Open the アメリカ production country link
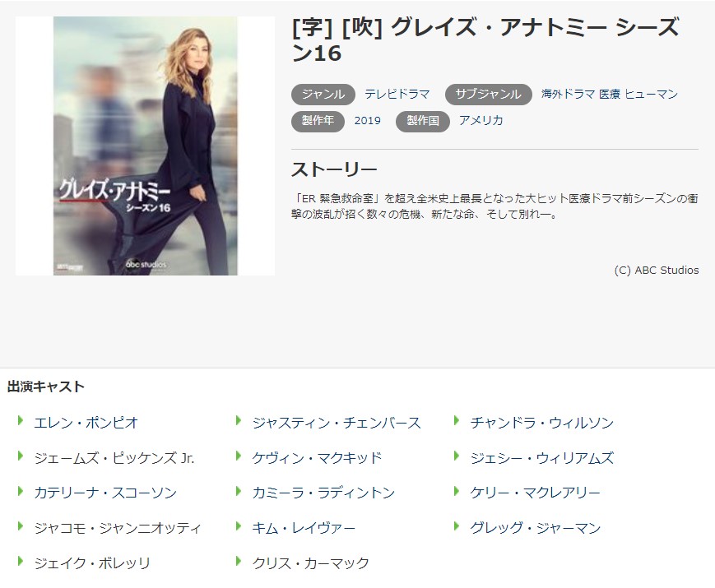Screen dimensions: 715x588 tap(481, 121)
